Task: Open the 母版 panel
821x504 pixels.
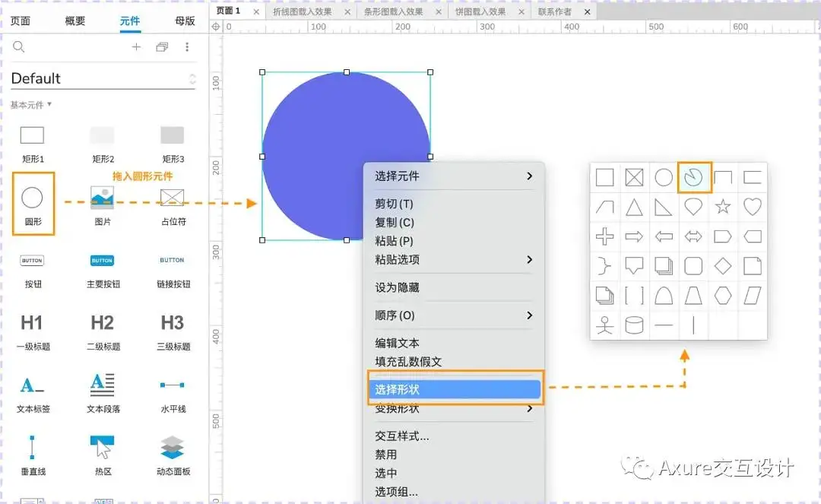Action: click(x=182, y=21)
